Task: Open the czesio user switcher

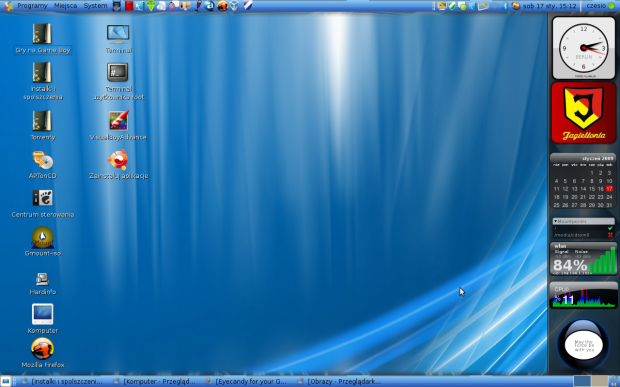Action: click(x=600, y=6)
